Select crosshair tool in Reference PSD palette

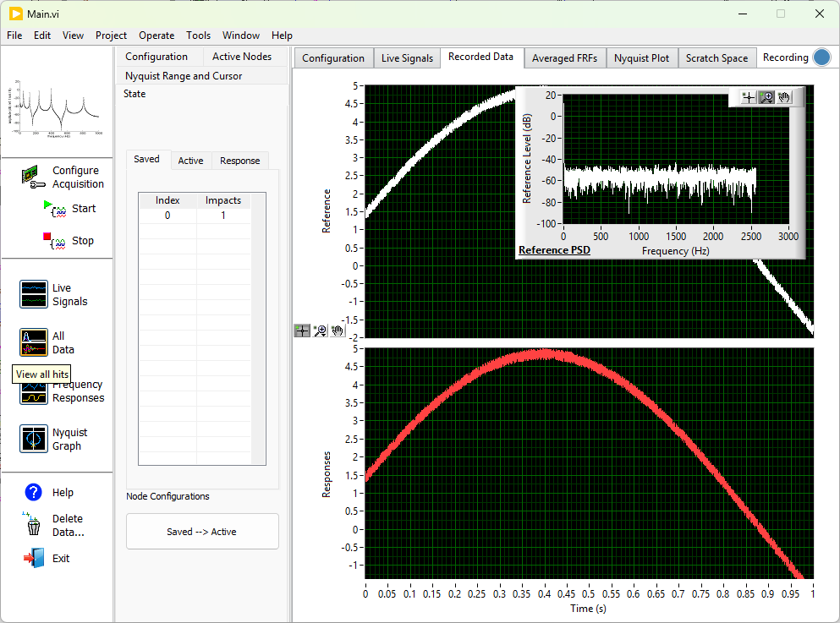click(749, 97)
